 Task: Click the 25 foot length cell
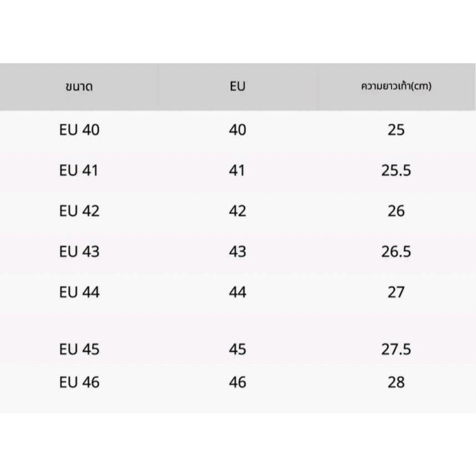(396, 130)
